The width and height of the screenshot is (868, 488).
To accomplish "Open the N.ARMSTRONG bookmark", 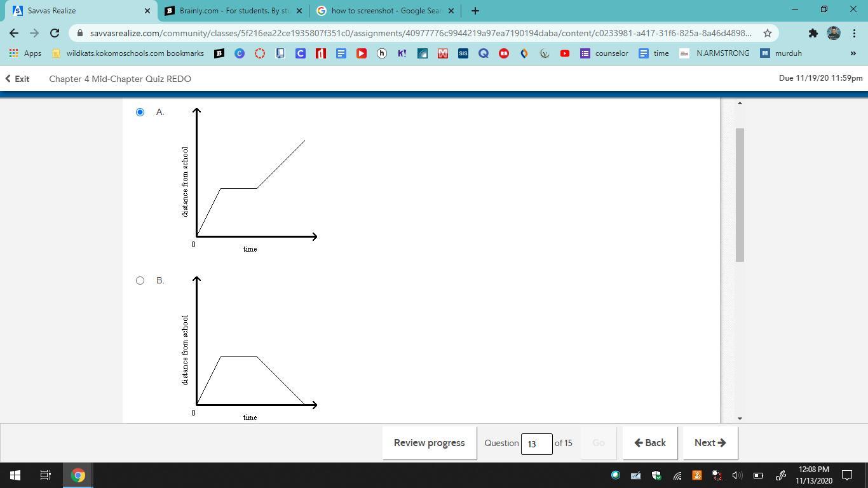I will [714, 53].
